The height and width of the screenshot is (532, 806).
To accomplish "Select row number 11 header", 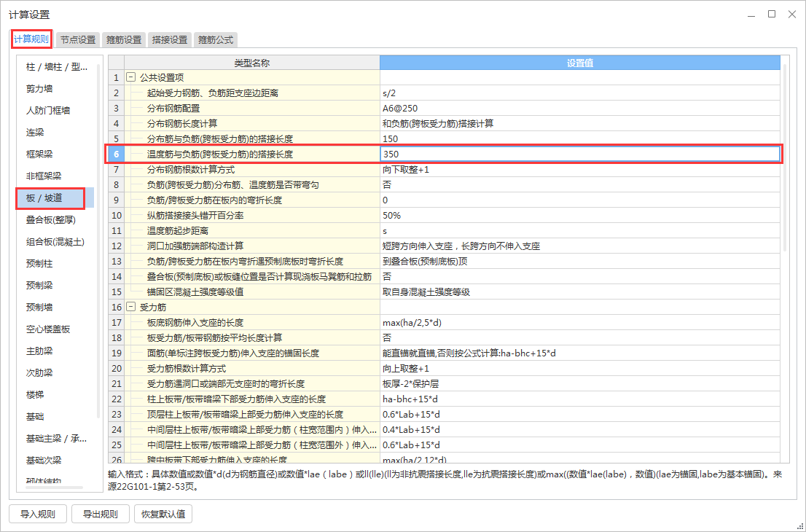I will [116, 231].
